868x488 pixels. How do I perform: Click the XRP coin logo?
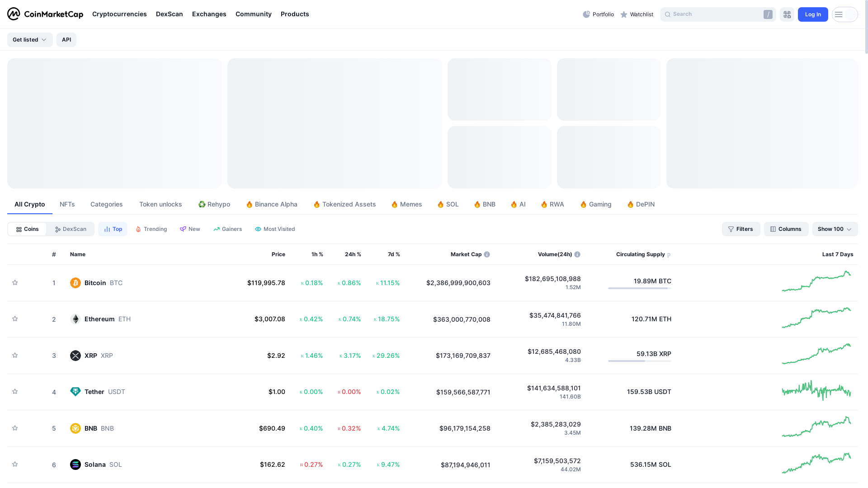coord(75,356)
